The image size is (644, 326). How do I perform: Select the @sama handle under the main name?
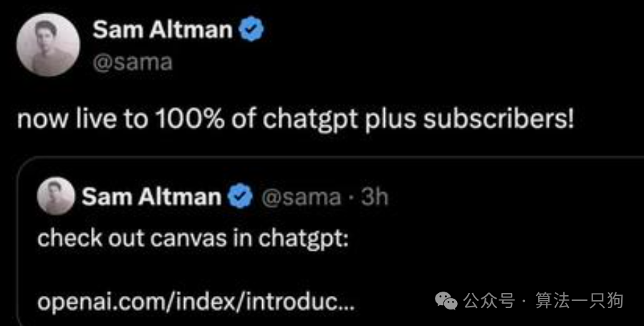[x=133, y=62]
